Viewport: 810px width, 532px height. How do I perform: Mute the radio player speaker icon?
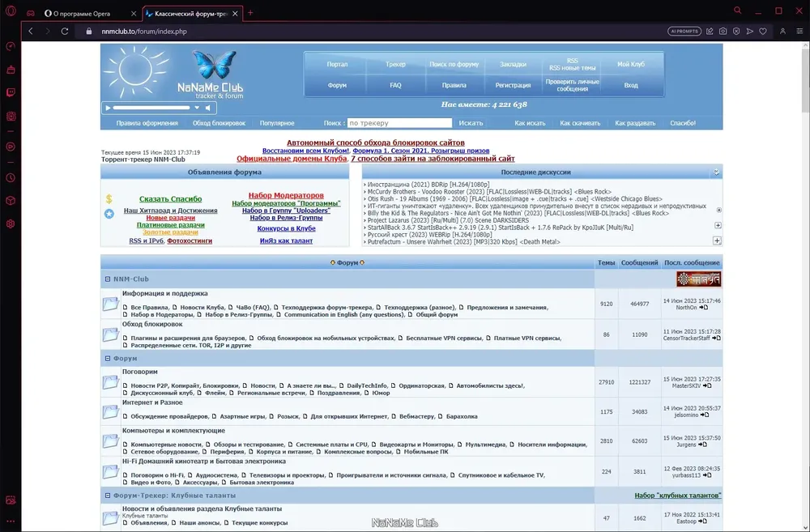[x=207, y=108]
